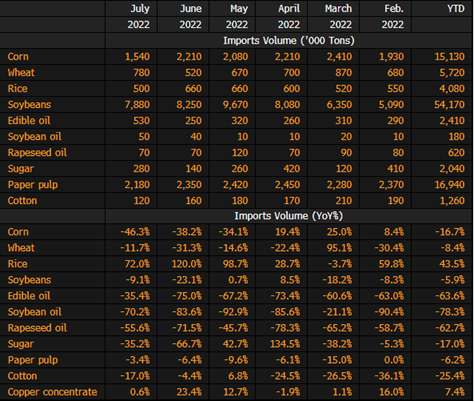Select the July 2022 column header
475x402 pixels.
click(x=138, y=16)
